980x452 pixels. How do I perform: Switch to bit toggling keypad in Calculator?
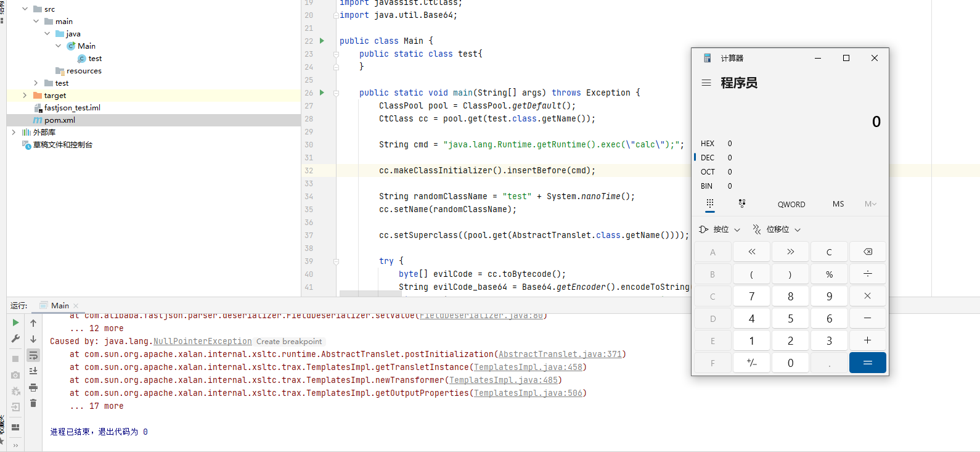[742, 203]
